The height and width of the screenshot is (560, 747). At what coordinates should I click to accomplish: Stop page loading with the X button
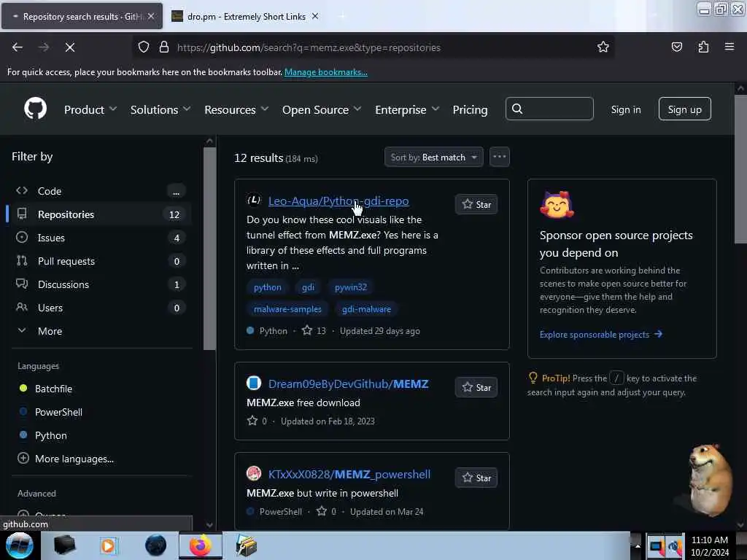69,47
